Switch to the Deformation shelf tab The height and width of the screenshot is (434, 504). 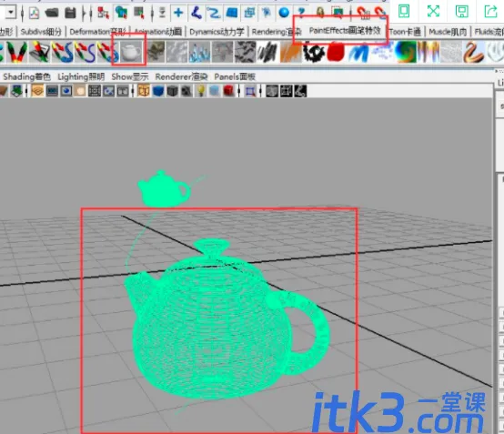(x=97, y=32)
